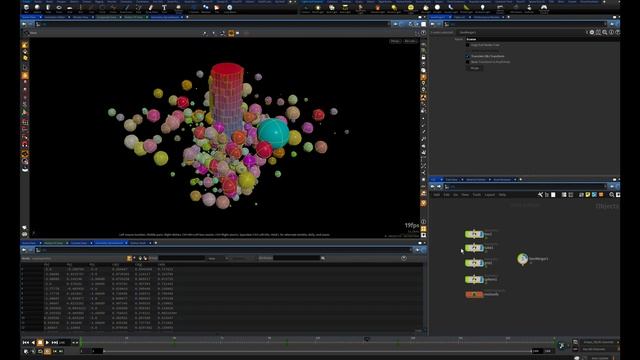Click the orange display option in viewport right toolbar
The height and width of the screenshot is (360, 640).
424,77
